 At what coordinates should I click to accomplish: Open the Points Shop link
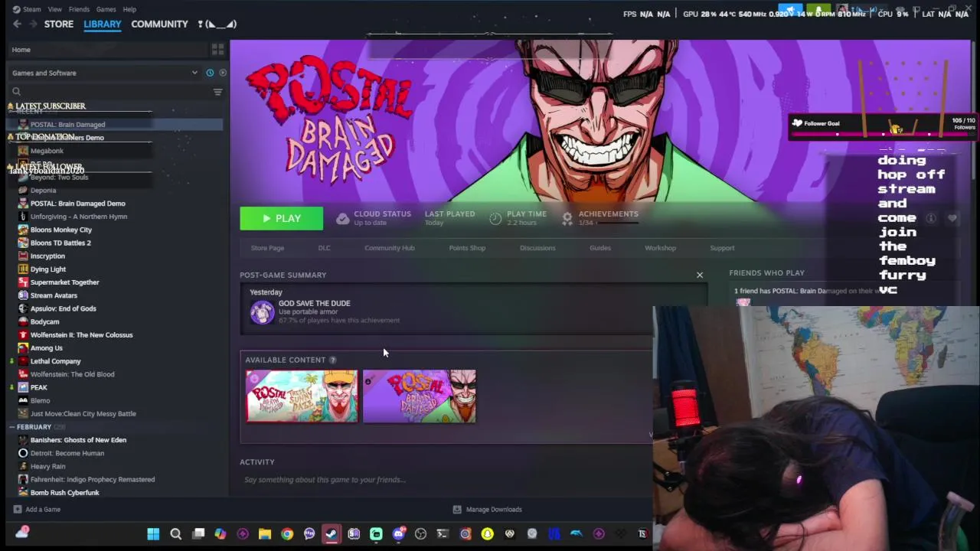point(467,248)
